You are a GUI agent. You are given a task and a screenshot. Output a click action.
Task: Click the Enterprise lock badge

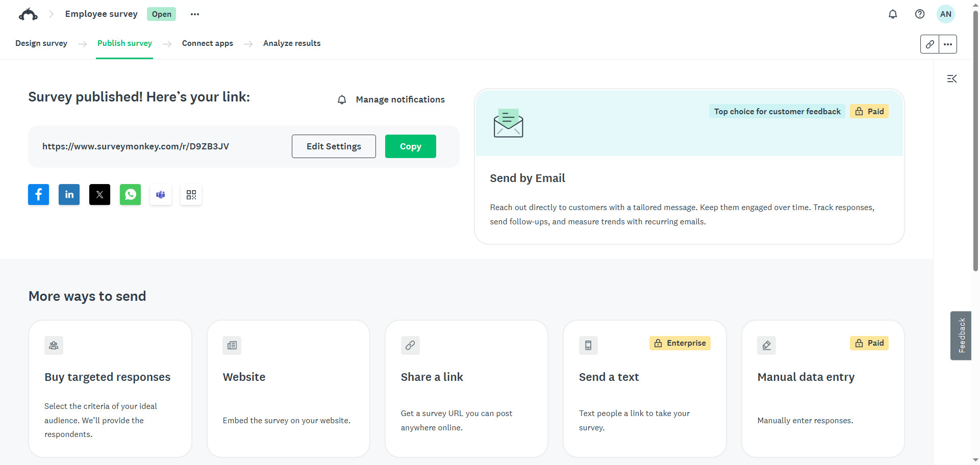tap(680, 343)
